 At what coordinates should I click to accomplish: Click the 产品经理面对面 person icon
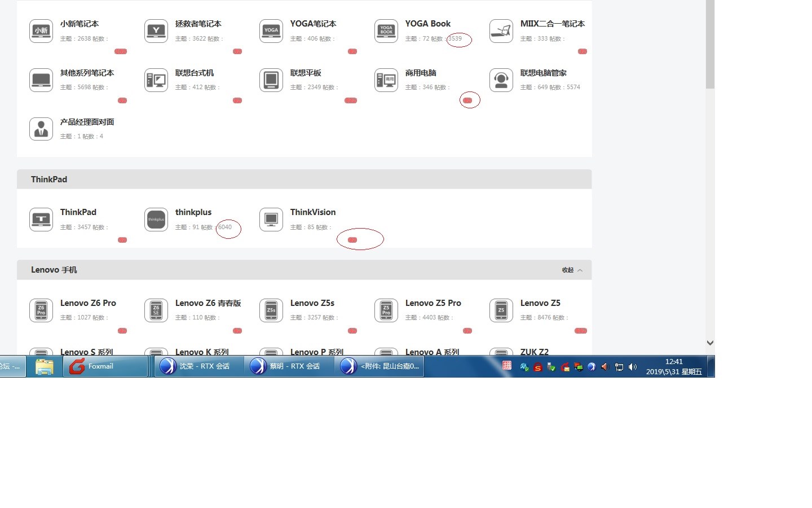[41, 129]
